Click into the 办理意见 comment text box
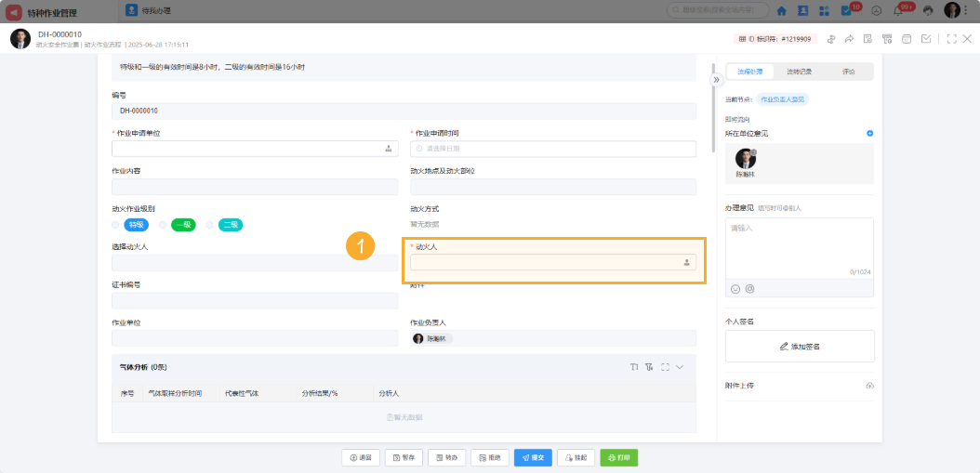Image resolution: width=980 pixels, height=473 pixels. [x=799, y=246]
